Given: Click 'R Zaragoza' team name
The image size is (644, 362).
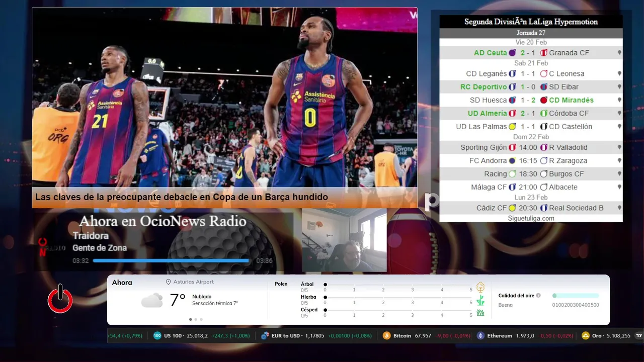Looking at the screenshot, I should (568, 161).
